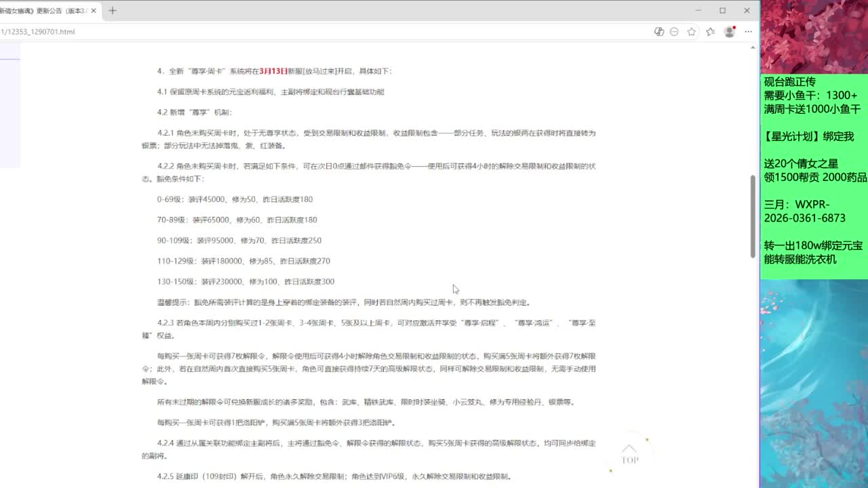Image resolution: width=868 pixels, height=488 pixels.
Task: Click the TOP back-to-top button
Action: (x=629, y=455)
